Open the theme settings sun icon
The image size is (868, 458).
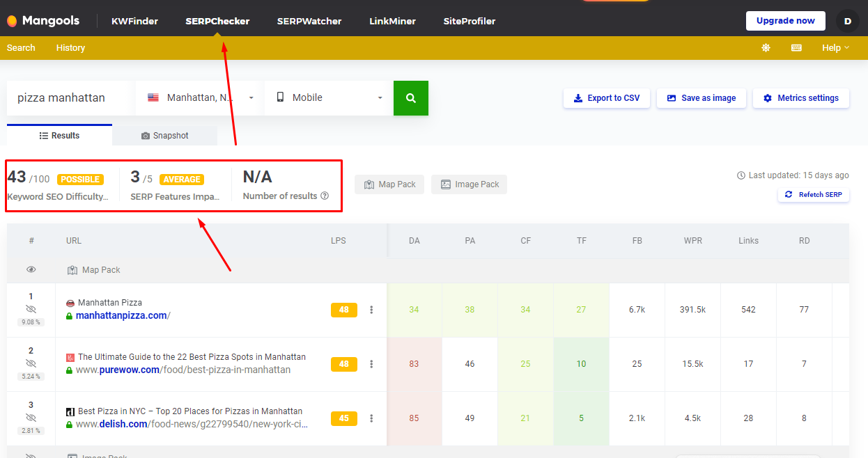click(x=766, y=48)
